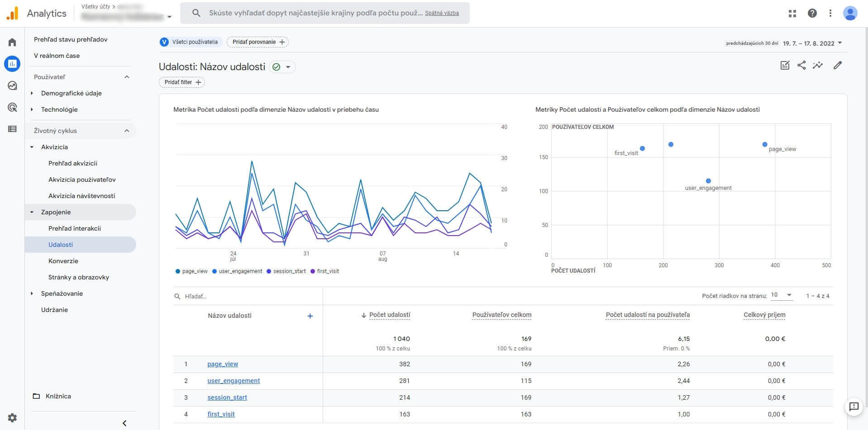Open the user account avatar
The height and width of the screenshot is (430, 868).
(850, 14)
